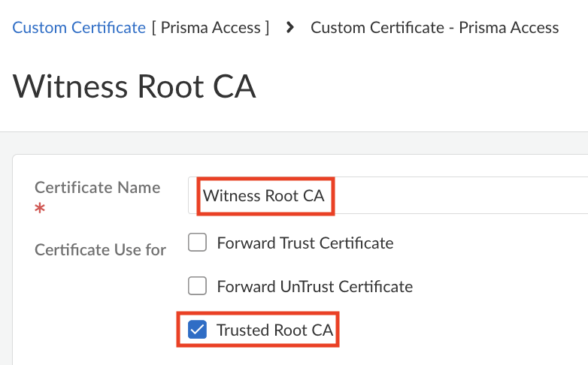588x365 pixels.
Task: Select the Custom Certificate - Prisma Access breadcrumb
Action: [434, 28]
